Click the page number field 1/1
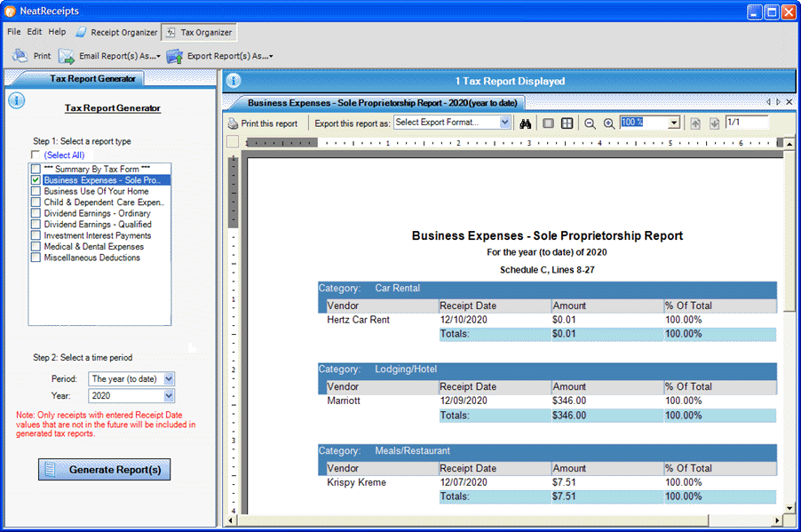 [747, 123]
